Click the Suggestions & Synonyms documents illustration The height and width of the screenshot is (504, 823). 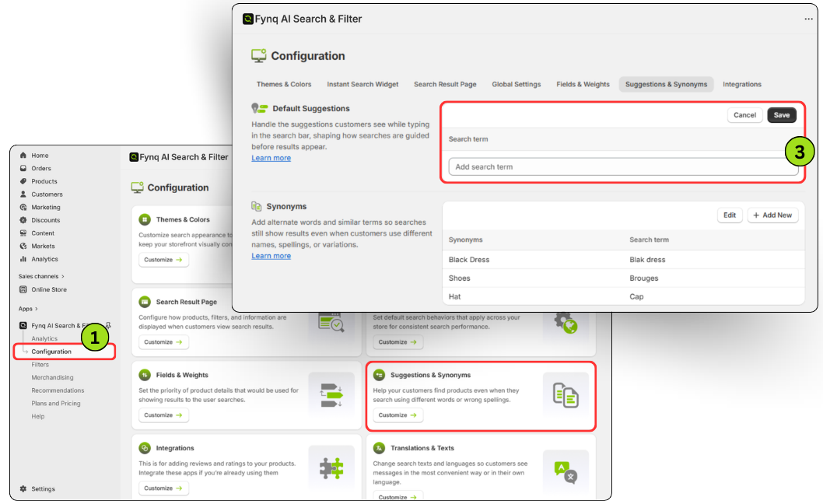pos(566,395)
